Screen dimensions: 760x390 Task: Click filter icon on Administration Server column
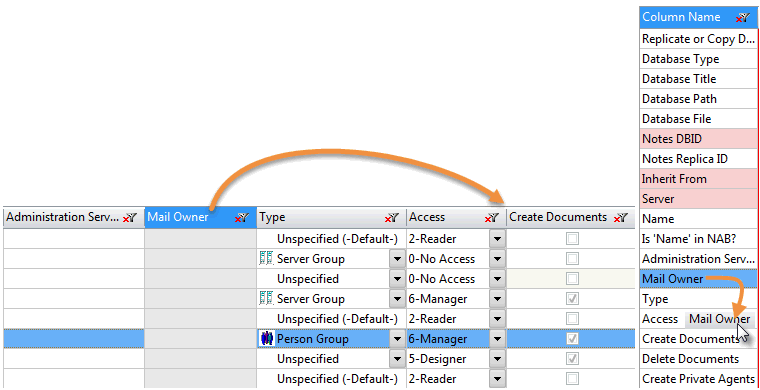tap(130, 218)
